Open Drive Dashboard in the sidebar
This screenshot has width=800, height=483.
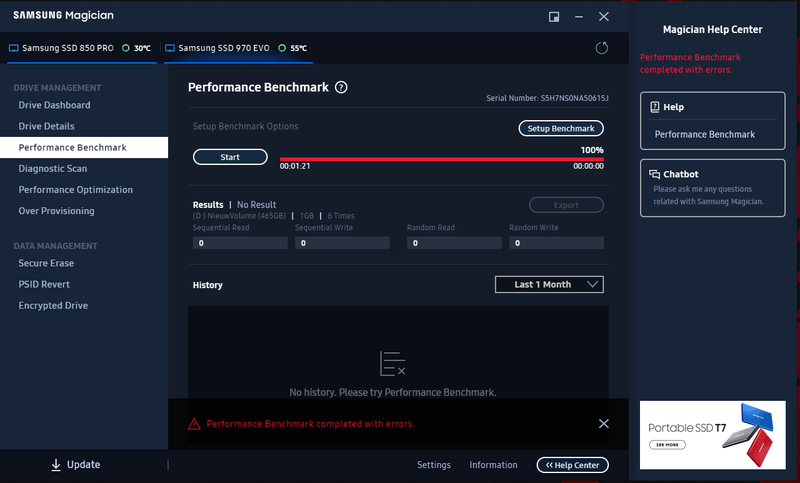55,105
